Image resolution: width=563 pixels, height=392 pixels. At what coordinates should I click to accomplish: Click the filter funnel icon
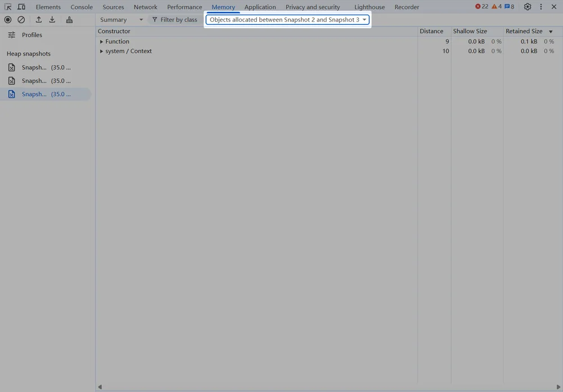(x=155, y=20)
